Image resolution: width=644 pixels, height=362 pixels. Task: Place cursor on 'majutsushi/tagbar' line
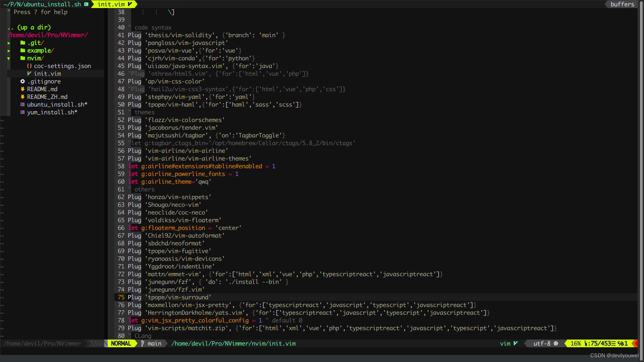point(206,135)
